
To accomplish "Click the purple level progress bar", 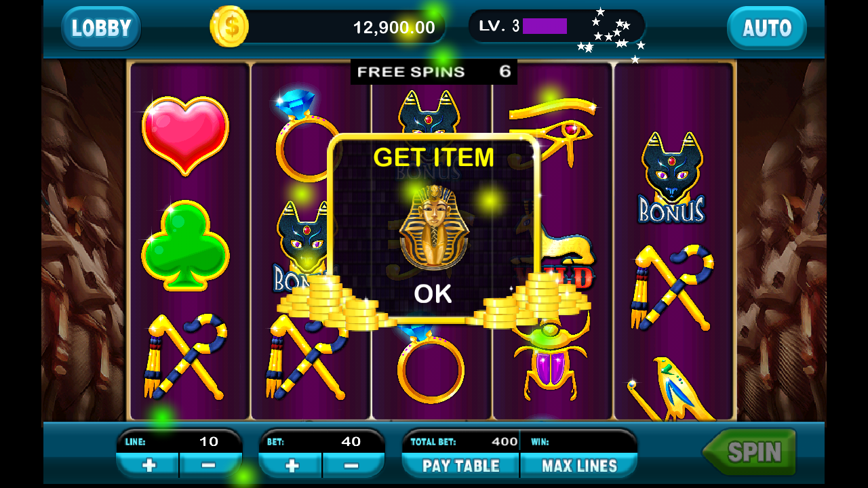I will click(545, 26).
